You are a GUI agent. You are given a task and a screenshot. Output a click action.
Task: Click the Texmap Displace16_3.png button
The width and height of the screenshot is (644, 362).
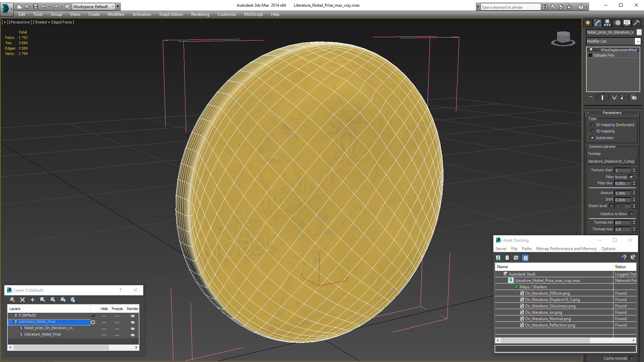click(611, 161)
